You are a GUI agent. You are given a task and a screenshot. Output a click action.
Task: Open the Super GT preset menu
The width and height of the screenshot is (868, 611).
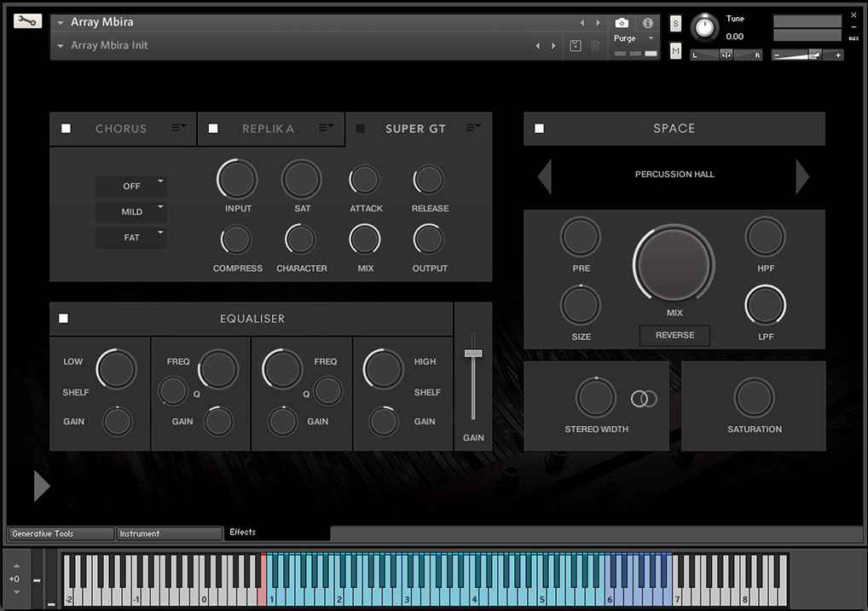pyautogui.click(x=473, y=128)
